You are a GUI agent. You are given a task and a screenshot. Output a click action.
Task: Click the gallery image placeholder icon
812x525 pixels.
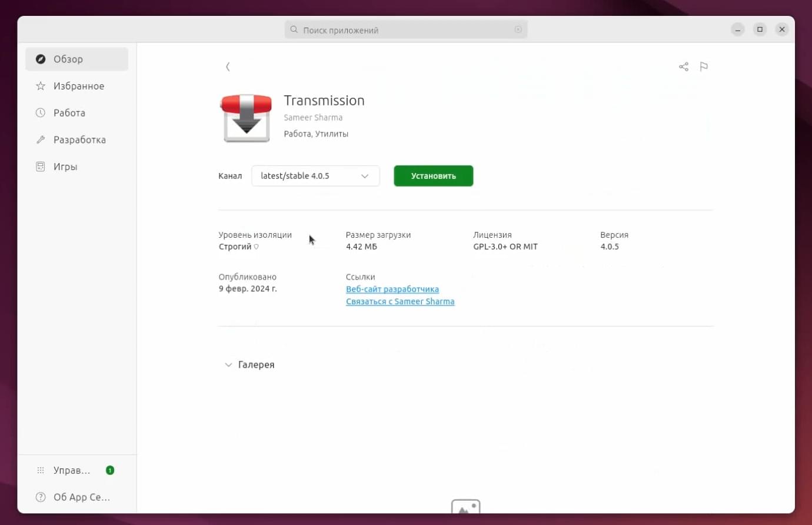coord(466,507)
